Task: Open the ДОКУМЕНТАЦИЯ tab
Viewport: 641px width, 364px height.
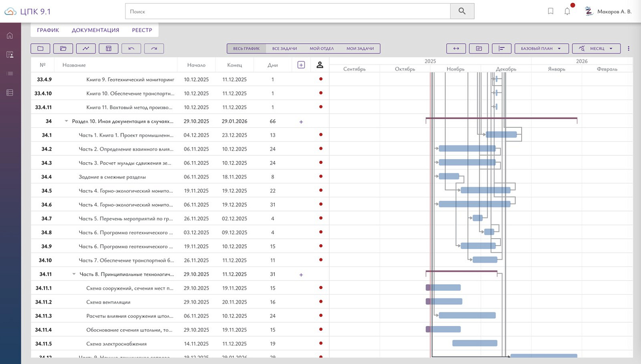Action: [x=96, y=30]
